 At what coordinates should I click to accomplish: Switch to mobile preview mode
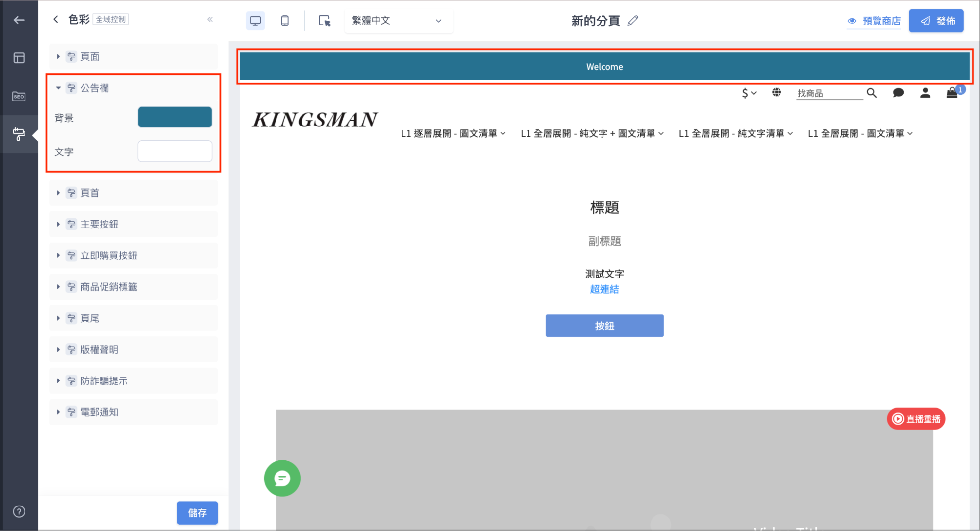pos(285,21)
